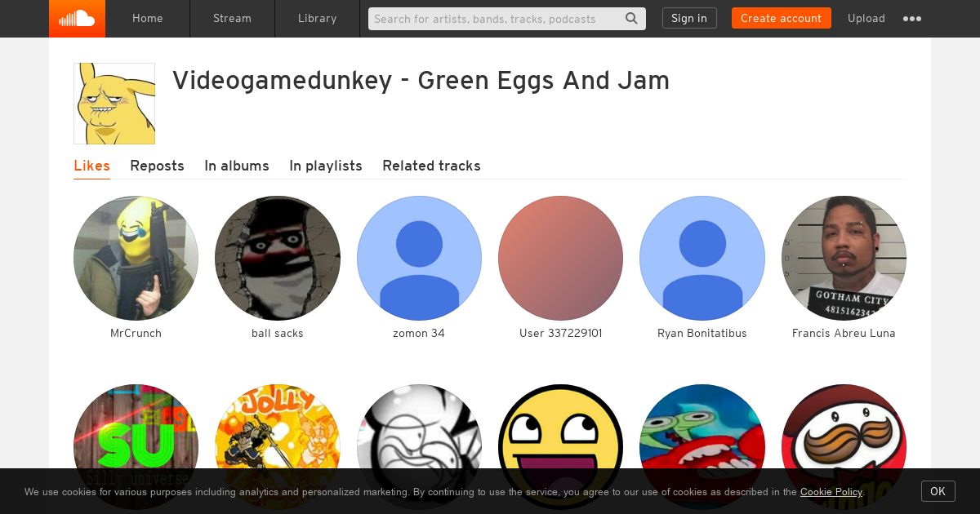Open the Upload link
Image resolution: width=980 pixels, height=514 pixels.
coord(866,18)
